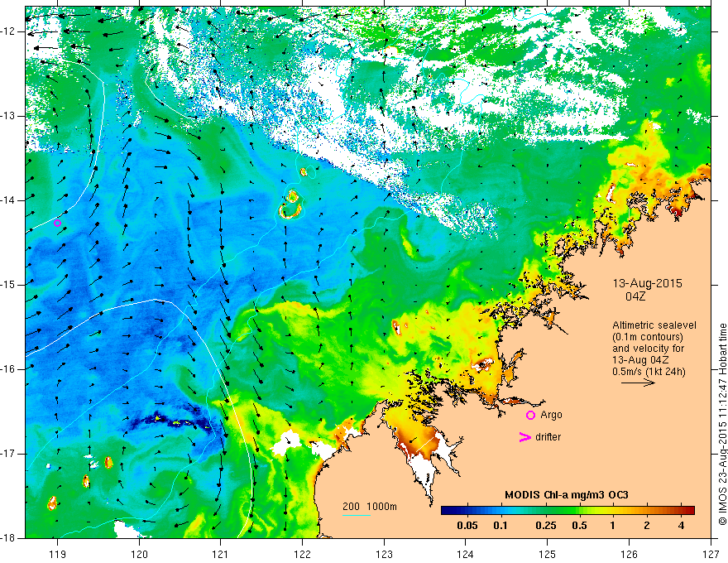Click the longitude axis label '126'

pyautogui.click(x=629, y=554)
